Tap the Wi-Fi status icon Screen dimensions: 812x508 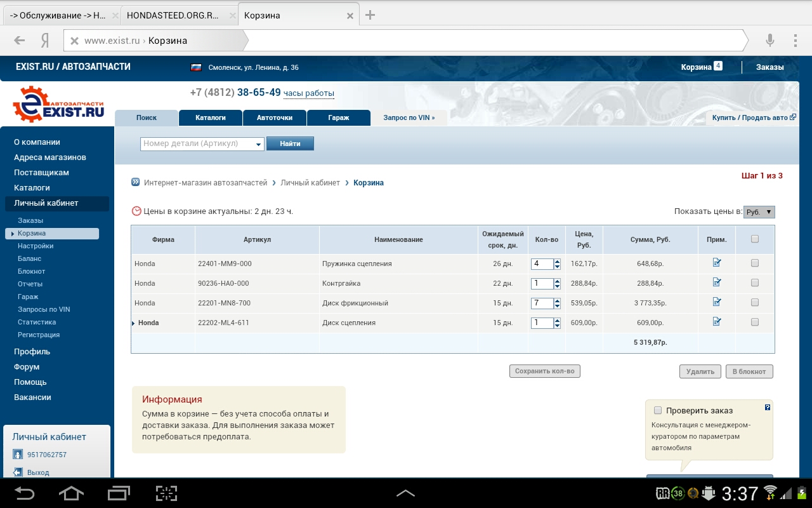click(770, 492)
